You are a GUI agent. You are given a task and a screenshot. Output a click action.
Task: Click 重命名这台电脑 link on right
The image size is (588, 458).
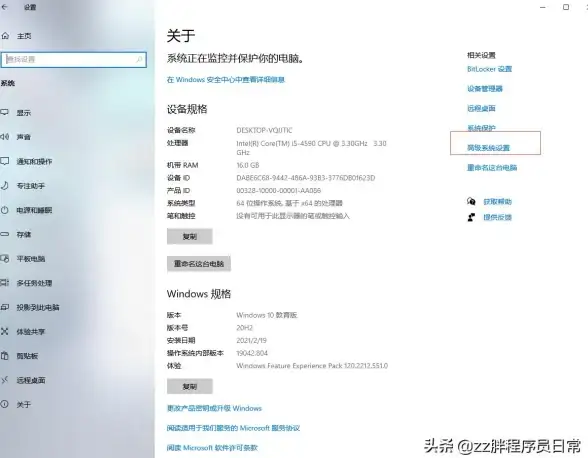(492, 167)
